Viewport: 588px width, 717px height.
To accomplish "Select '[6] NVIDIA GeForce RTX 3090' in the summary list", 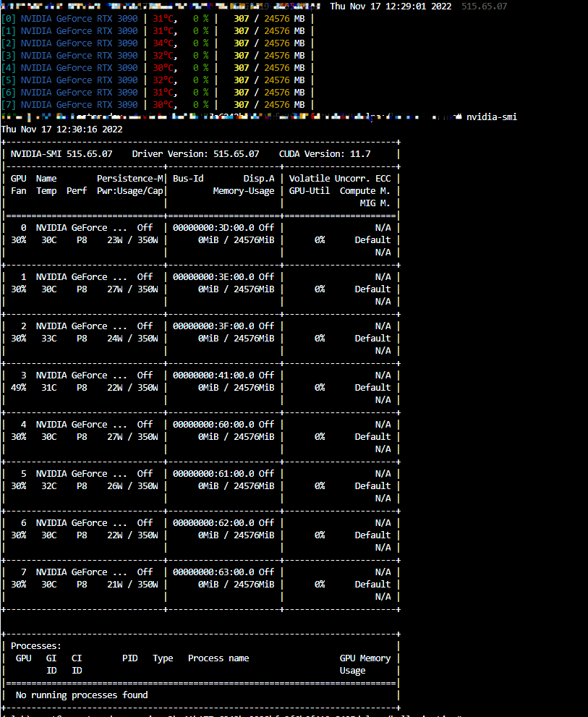I will 69,93.
